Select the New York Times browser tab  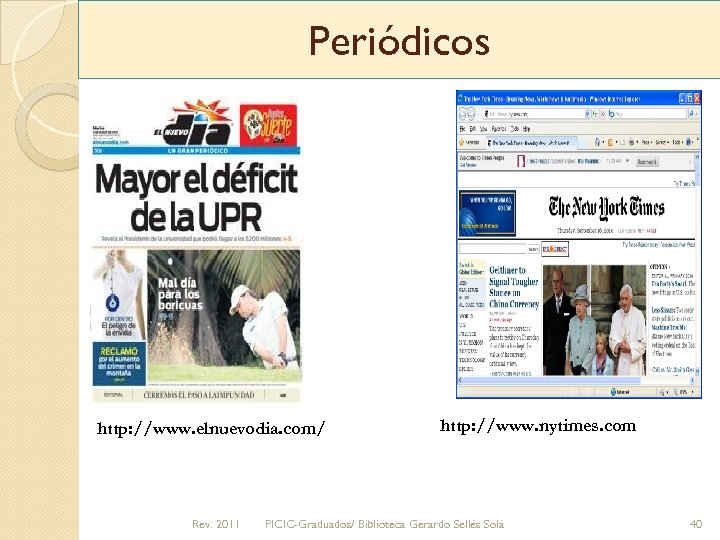[530, 143]
